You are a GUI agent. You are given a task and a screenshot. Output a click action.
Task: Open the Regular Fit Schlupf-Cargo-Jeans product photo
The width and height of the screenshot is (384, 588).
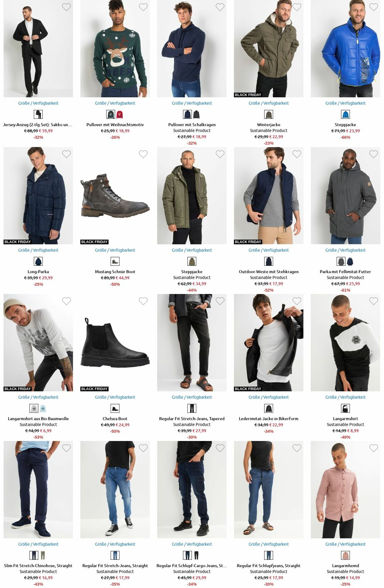[192, 489]
